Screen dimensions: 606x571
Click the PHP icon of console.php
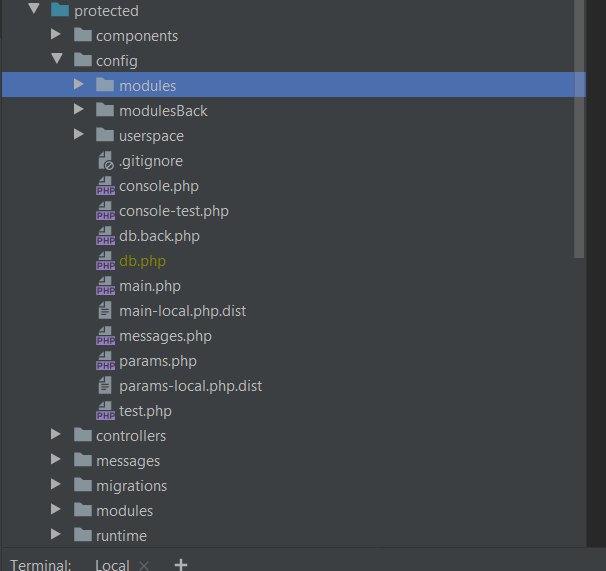(106, 186)
